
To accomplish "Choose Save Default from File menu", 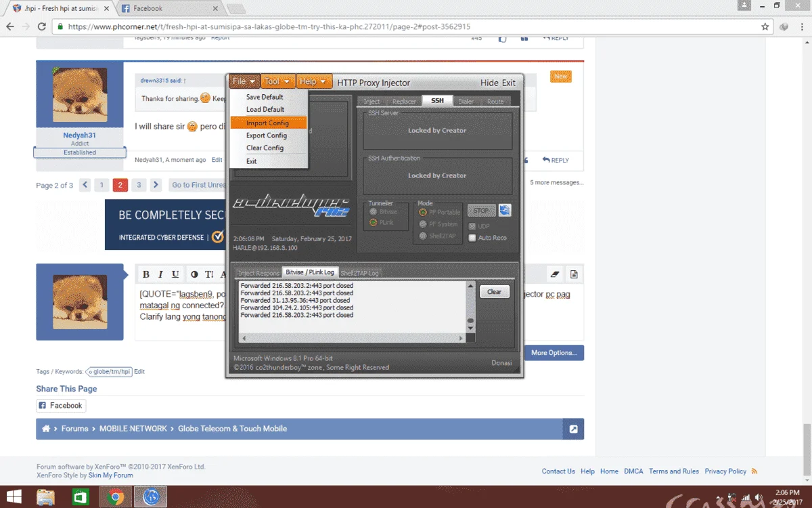I will coord(269,97).
